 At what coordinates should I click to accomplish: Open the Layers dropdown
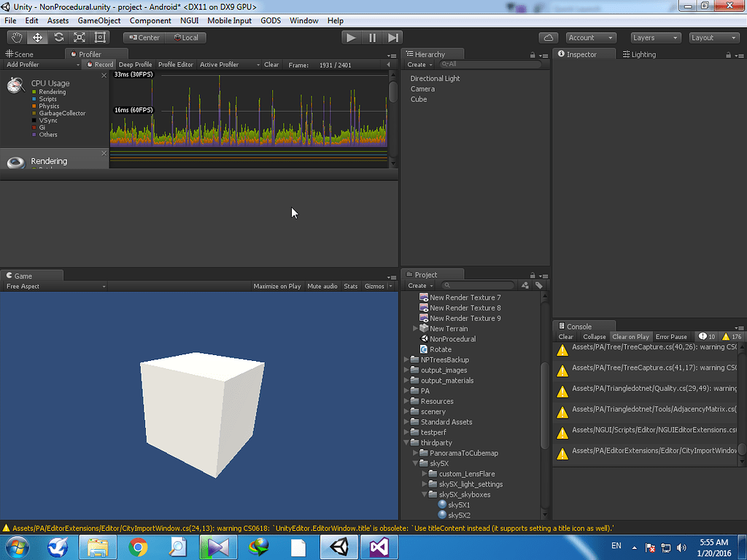tap(654, 37)
